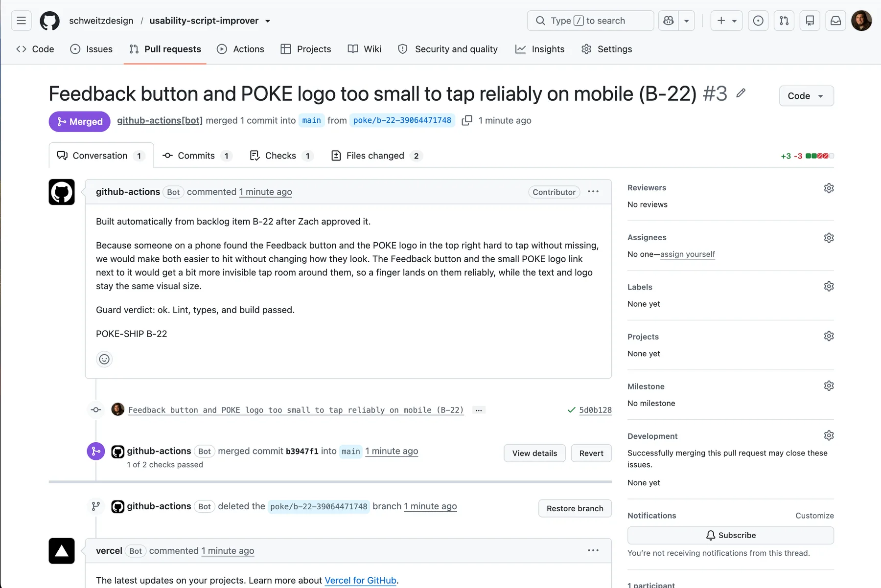881x588 pixels.
Task: Expand the commit message ellipsis
Action: point(479,410)
